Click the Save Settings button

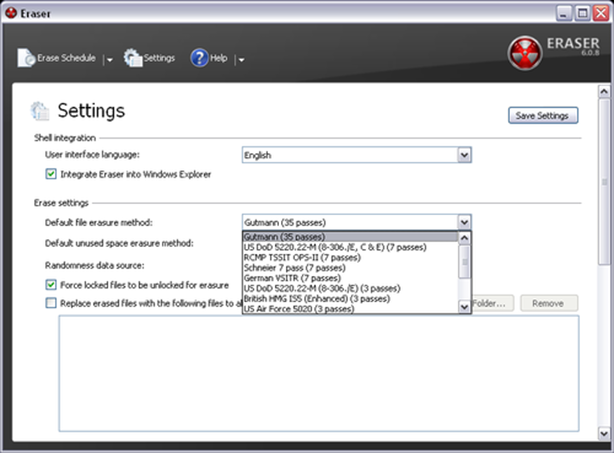point(542,115)
